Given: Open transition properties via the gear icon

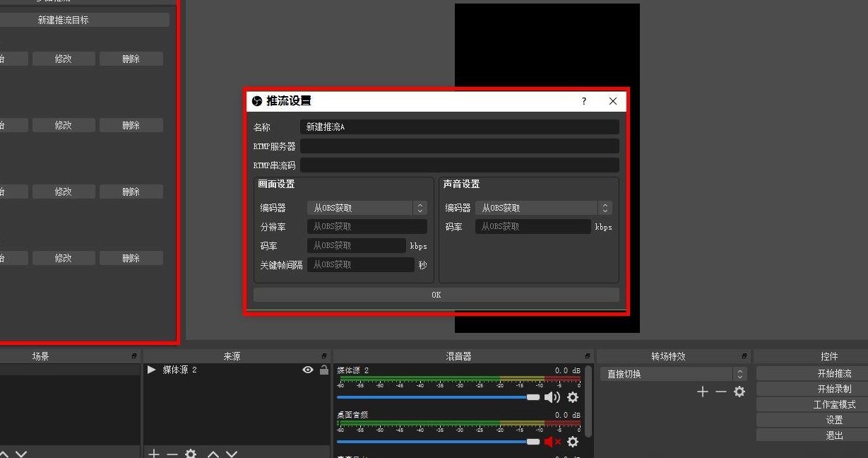Looking at the screenshot, I should [x=739, y=392].
